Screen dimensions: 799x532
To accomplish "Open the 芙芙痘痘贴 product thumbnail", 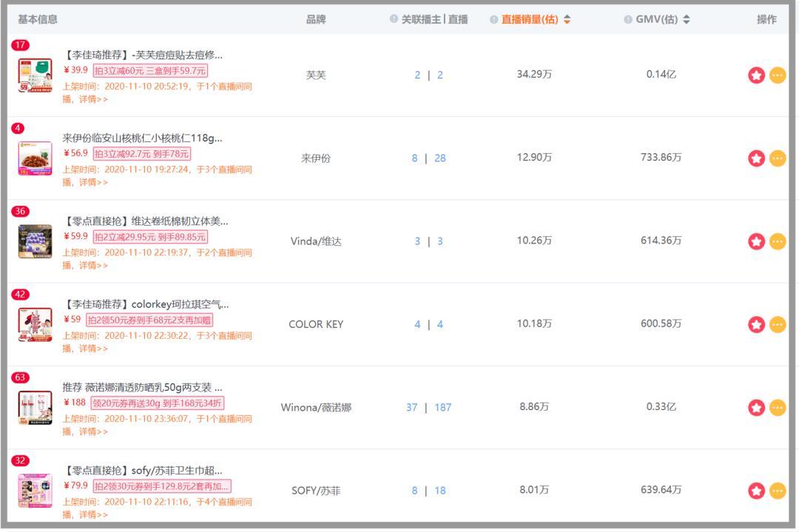I will (x=35, y=75).
